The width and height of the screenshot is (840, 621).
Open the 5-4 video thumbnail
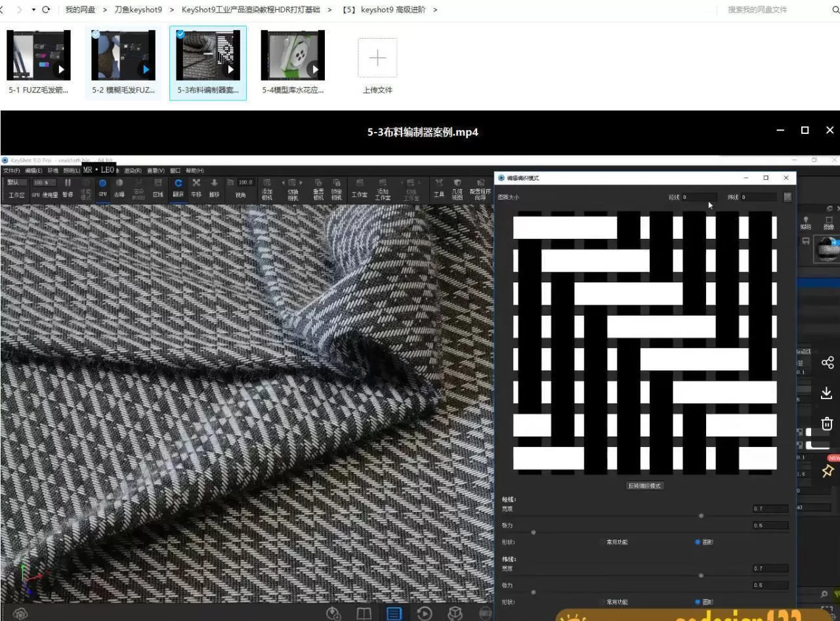(x=293, y=55)
